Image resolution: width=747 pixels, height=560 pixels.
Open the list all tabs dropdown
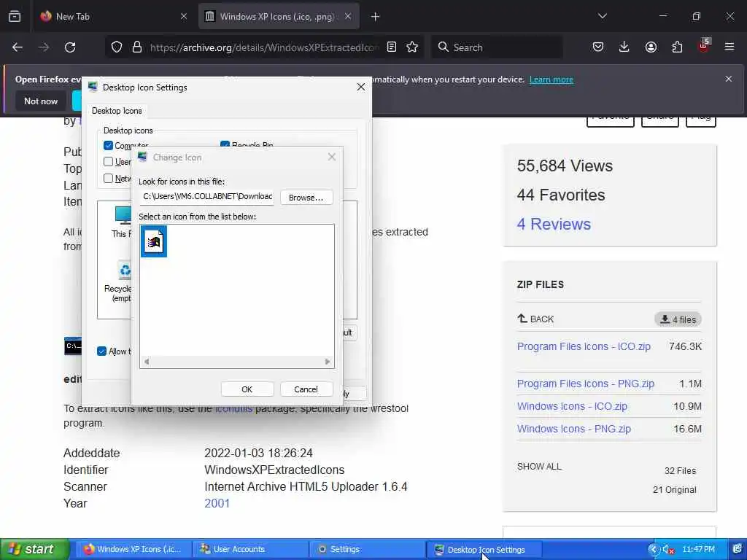(602, 16)
